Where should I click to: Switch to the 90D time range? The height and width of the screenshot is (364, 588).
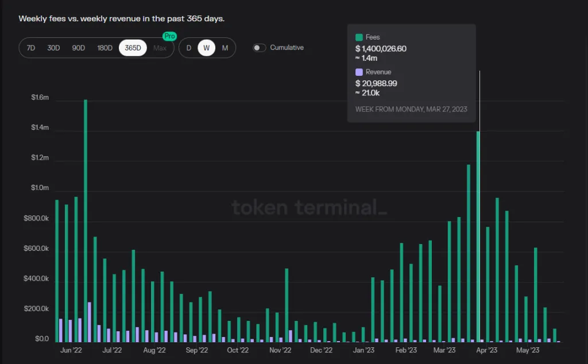coord(78,48)
